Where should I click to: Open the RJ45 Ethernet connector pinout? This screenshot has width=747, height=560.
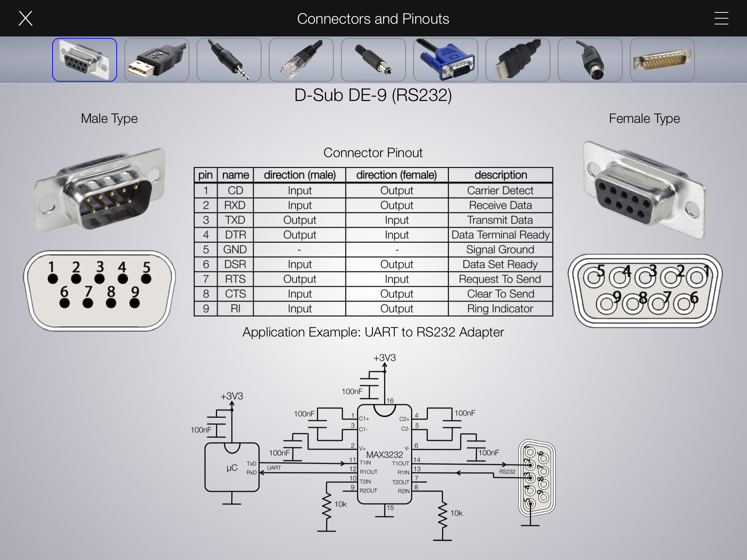[x=301, y=60]
